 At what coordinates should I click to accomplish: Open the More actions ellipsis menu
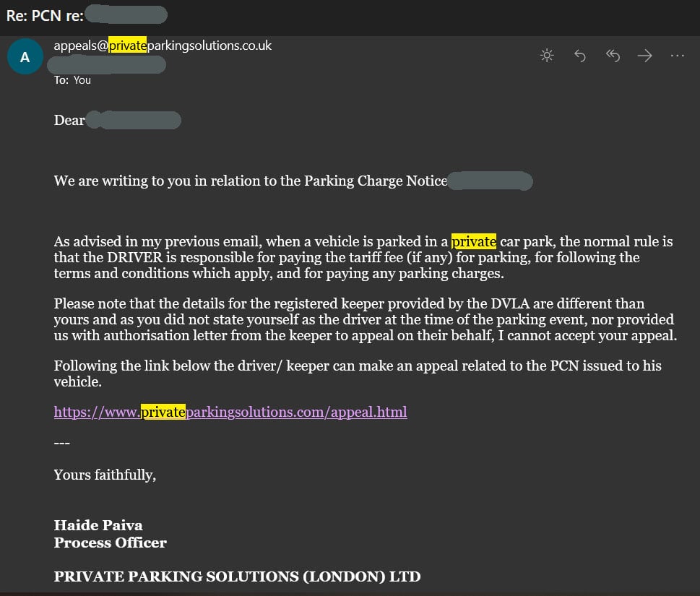[677, 56]
